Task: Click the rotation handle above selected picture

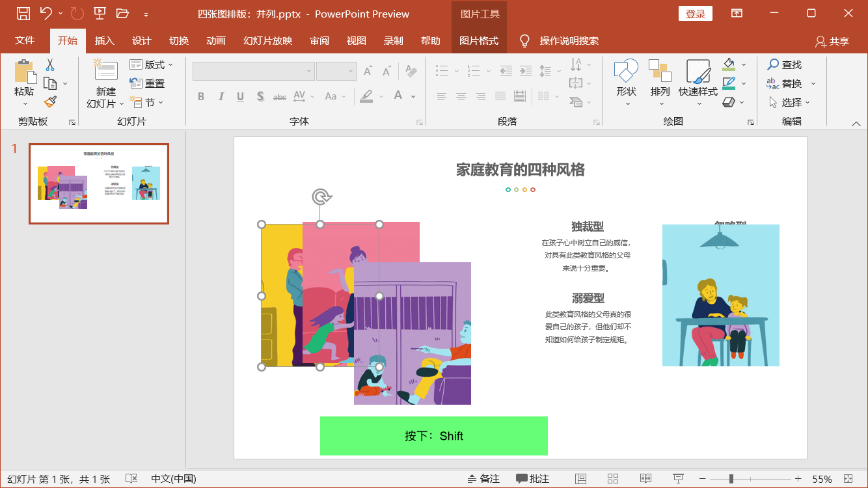Action: pyautogui.click(x=320, y=197)
